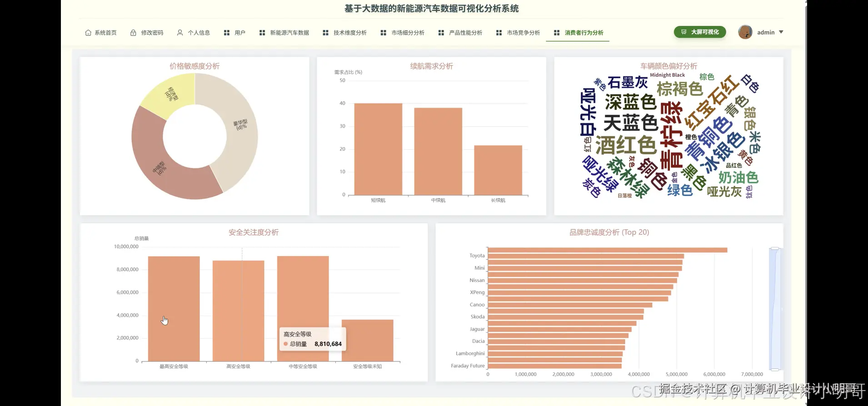This screenshot has height=406, width=868.
Task: Click the 续航需求分析 chart title
Action: coord(432,66)
